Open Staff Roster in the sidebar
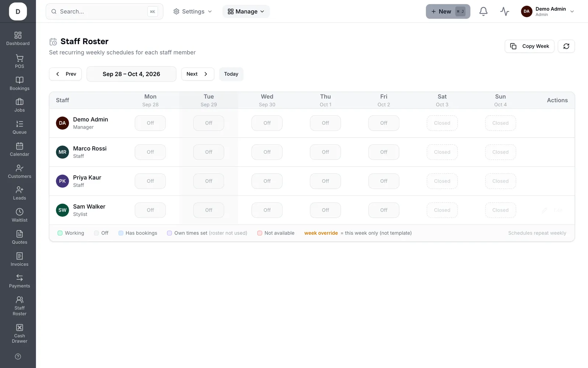The width and height of the screenshot is (588, 368). [x=19, y=306]
